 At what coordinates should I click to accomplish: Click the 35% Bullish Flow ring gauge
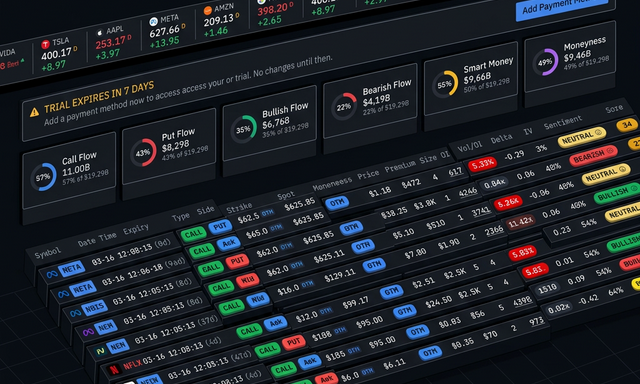click(244, 129)
